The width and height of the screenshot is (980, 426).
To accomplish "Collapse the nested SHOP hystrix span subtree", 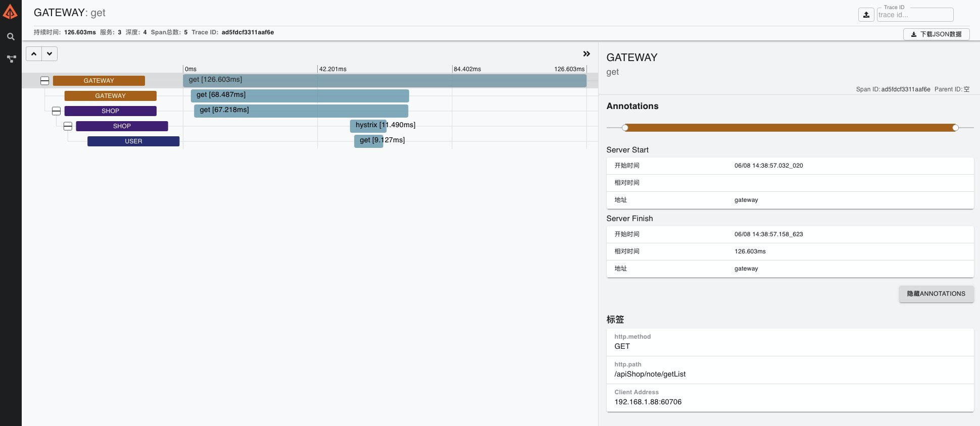I will coord(68,126).
